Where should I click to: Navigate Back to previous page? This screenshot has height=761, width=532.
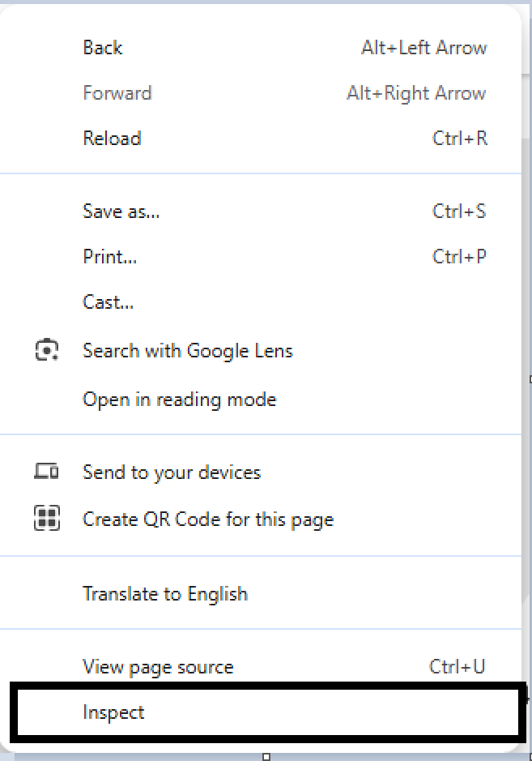(102, 47)
